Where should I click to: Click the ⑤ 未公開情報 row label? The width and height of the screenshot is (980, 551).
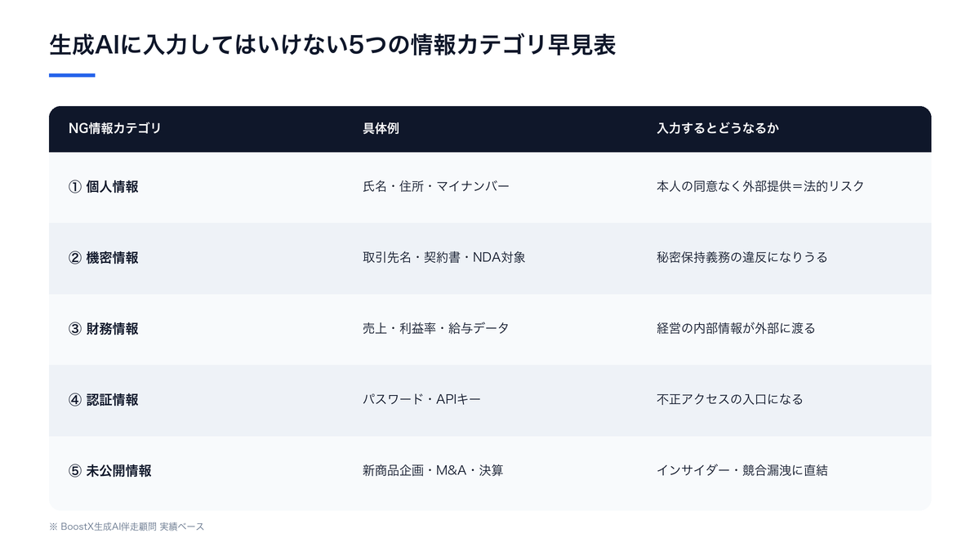coord(110,471)
